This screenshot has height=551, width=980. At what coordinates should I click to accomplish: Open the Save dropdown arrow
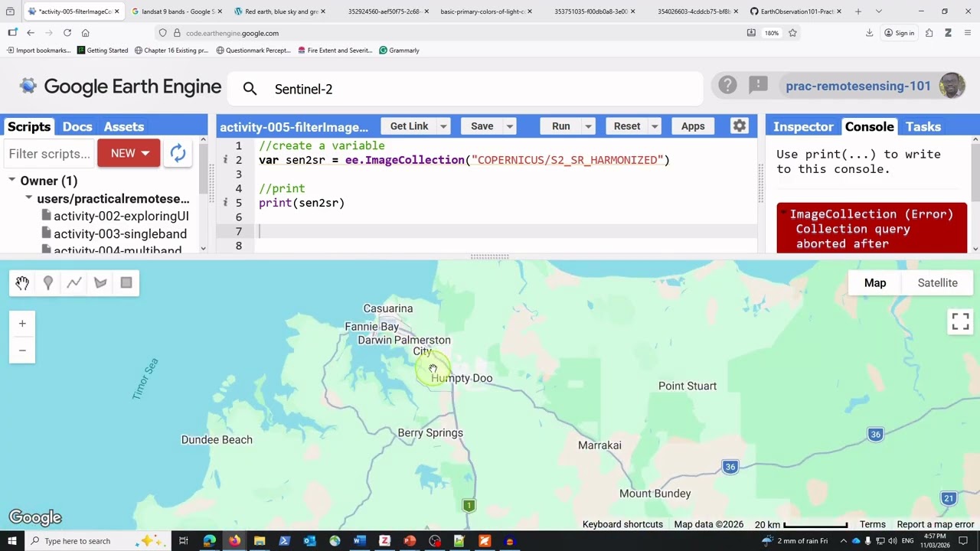coord(509,126)
